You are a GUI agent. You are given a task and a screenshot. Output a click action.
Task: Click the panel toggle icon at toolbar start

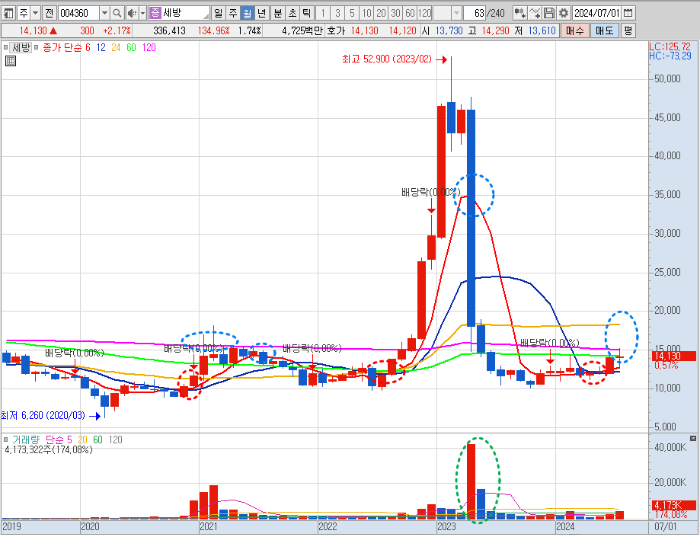click(x=8, y=13)
